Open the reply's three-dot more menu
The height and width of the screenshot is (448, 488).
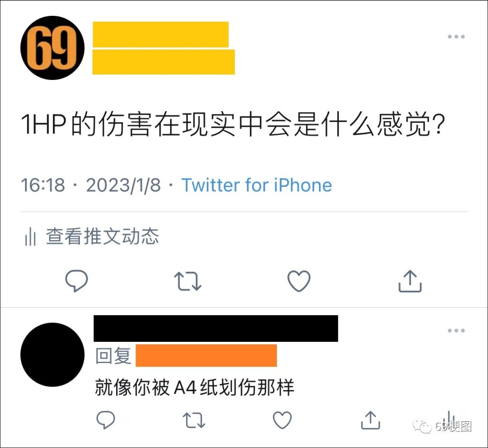[x=456, y=331]
